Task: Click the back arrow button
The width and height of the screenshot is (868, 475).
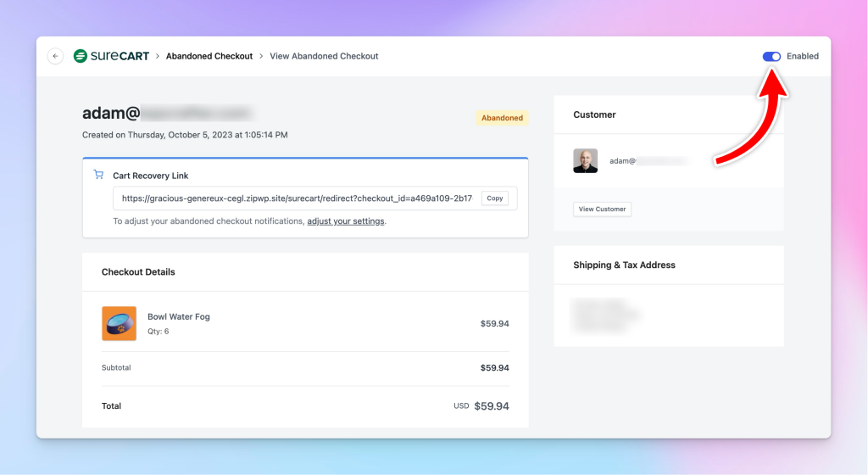Action: click(56, 57)
